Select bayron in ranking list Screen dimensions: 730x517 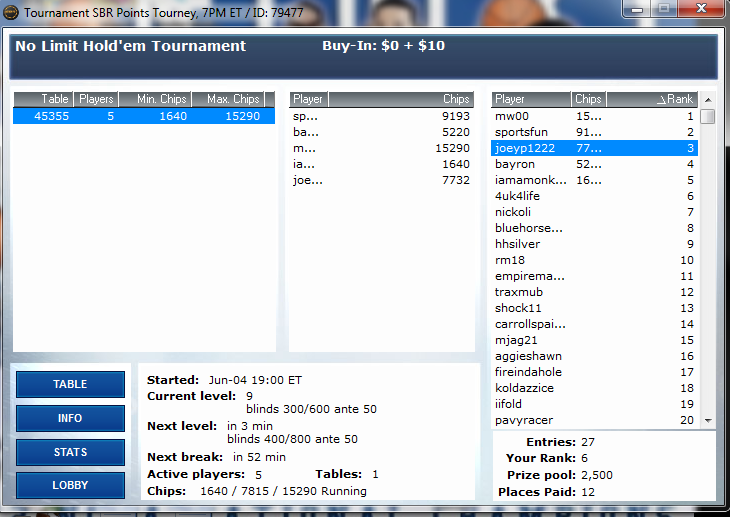595,164
